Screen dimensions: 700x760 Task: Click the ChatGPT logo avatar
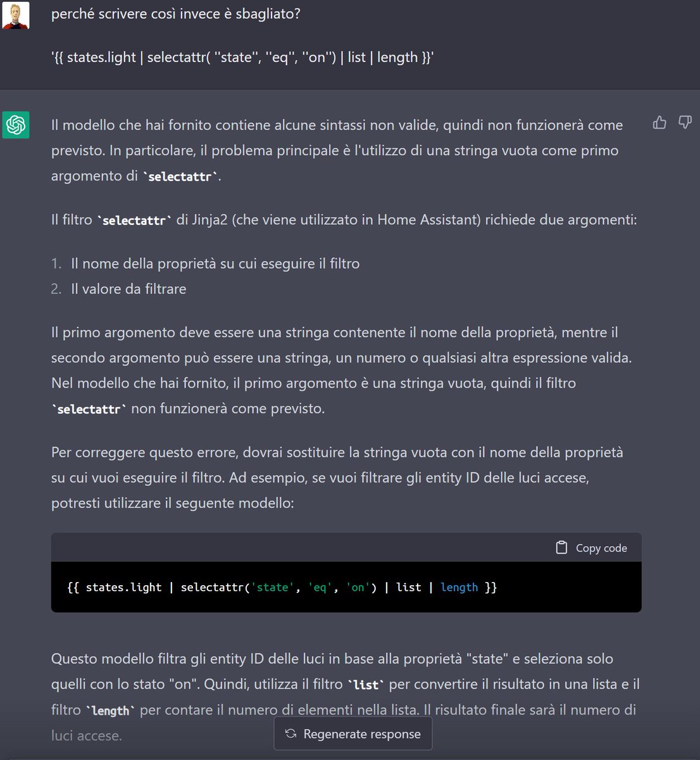click(x=16, y=125)
